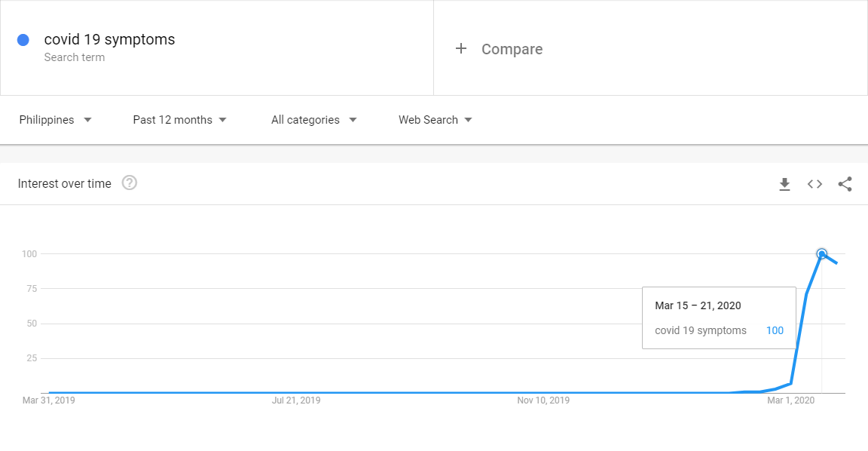Edit the covid 19 symptoms search term
This screenshot has height=451, width=868.
point(109,40)
